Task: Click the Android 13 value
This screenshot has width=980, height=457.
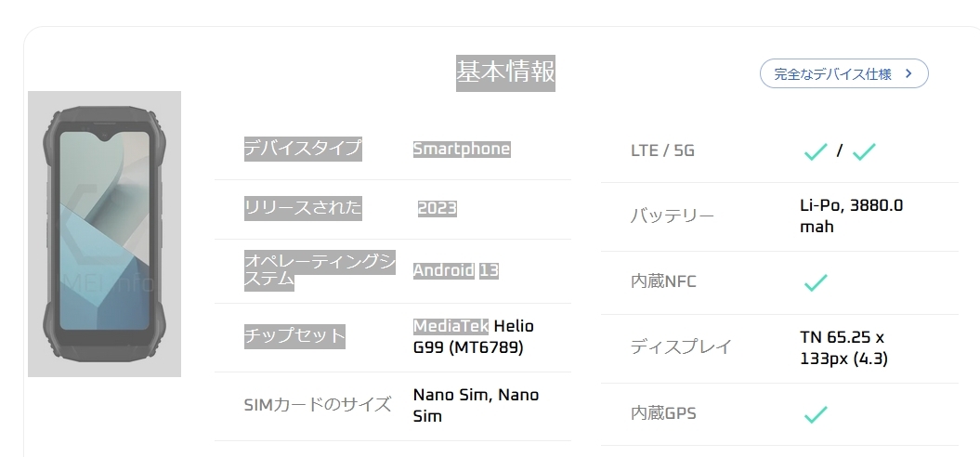Action: (455, 270)
